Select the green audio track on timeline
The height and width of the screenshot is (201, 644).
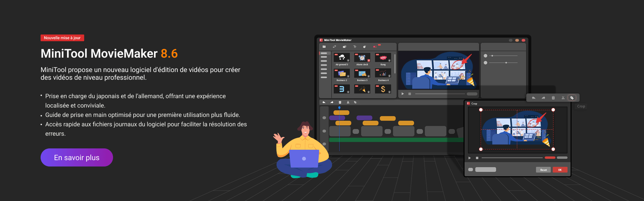pyautogui.click(x=396, y=140)
